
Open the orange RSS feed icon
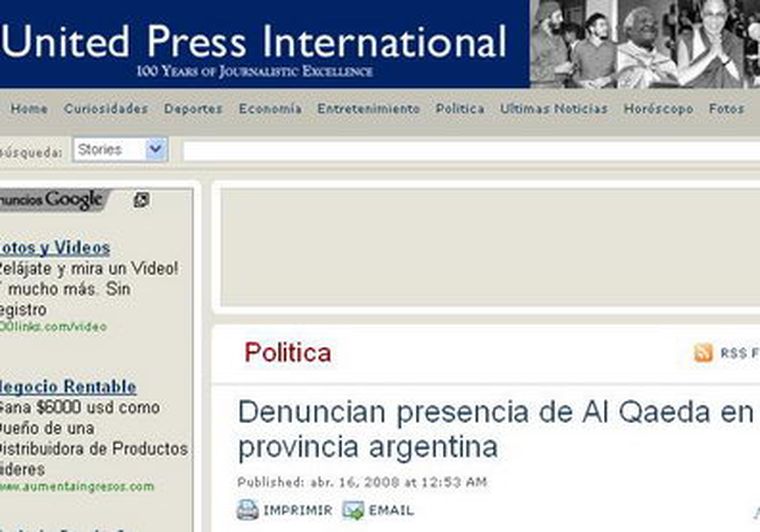703,353
